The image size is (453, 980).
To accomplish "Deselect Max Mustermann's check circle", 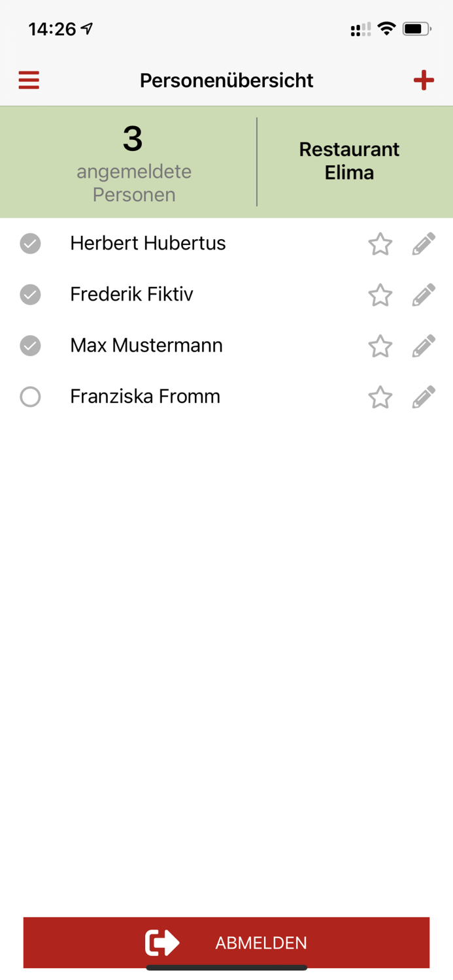I will [30, 346].
